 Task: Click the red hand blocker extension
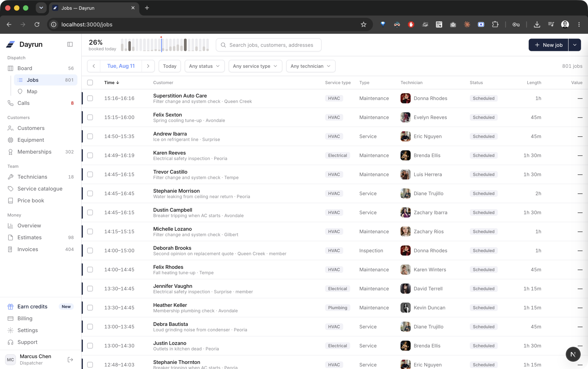(411, 24)
